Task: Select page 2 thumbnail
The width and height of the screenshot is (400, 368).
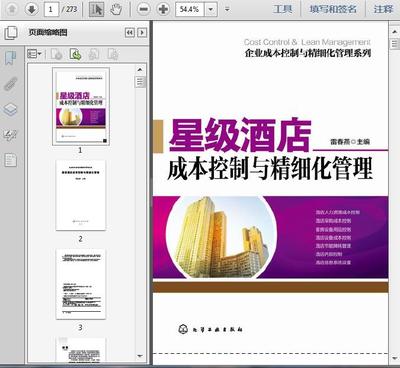Action: pyautogui.click(x=81, y=195)
